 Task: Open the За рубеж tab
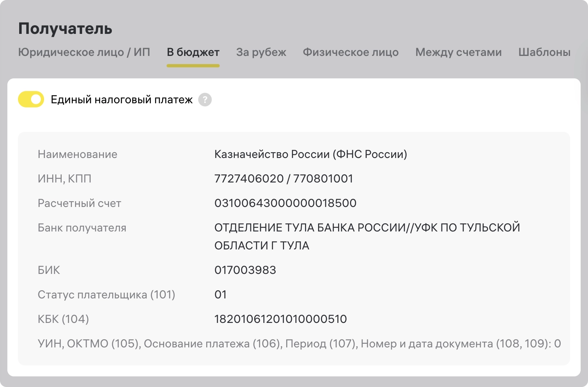(261, 52)
